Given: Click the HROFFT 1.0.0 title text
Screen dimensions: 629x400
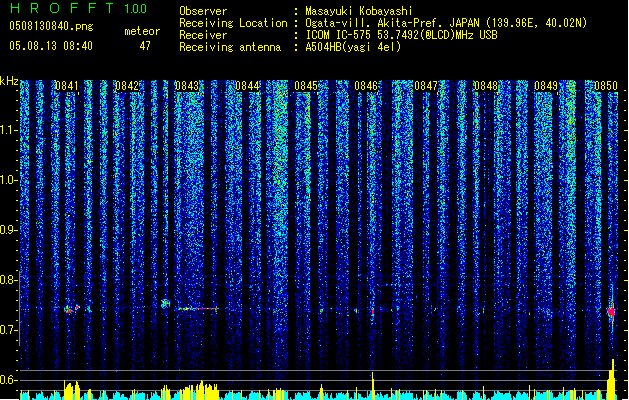Looking at the screenshot, I should click(78, 8).
